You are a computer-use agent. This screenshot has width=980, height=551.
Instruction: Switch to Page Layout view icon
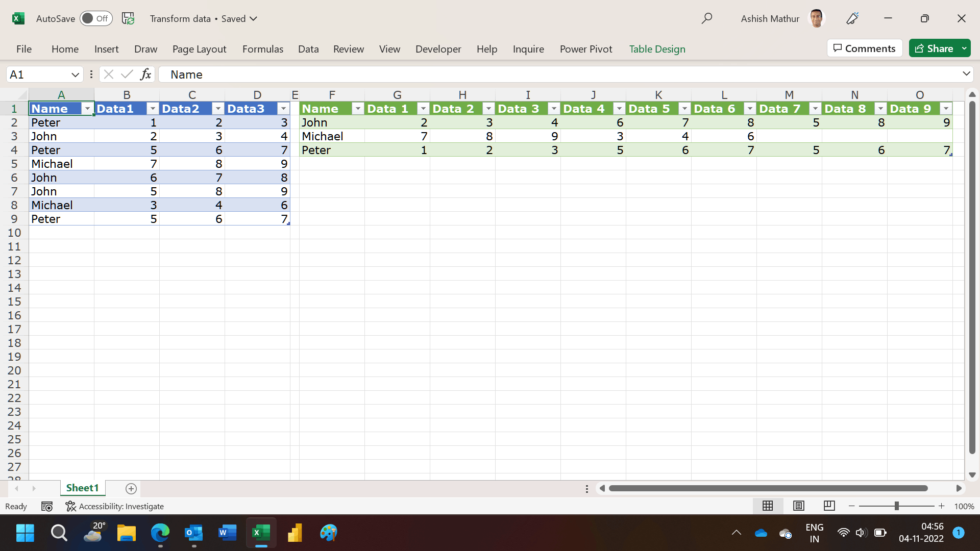click(799, 506)
